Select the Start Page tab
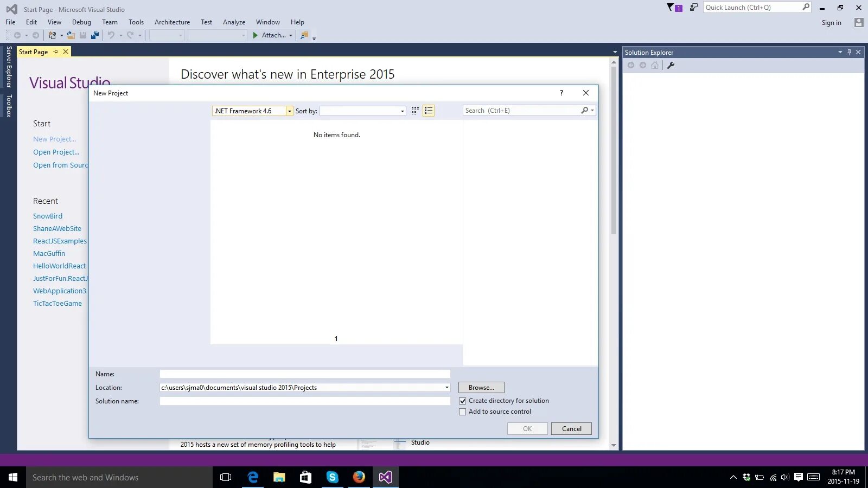The height and width of the screenshot is (488, 868). (33, 52)
